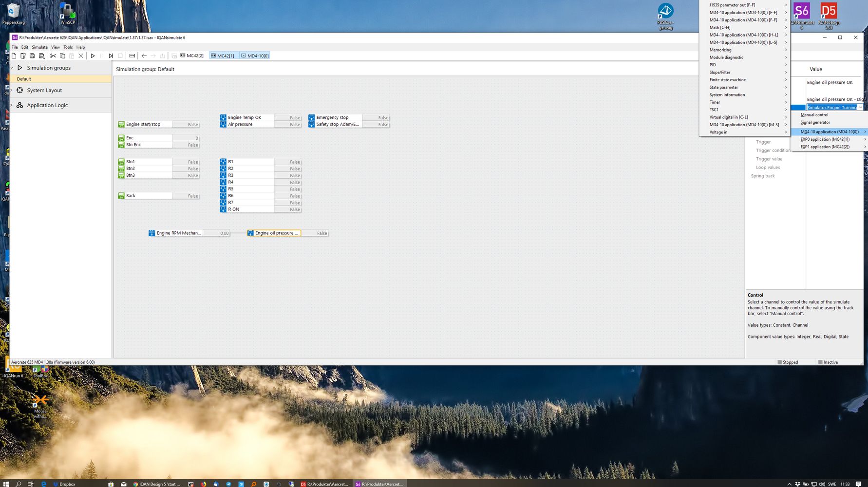Viewport: 868px width, 487px height.
Task: Click the Enc channel icon
Action: click(121, 138)
